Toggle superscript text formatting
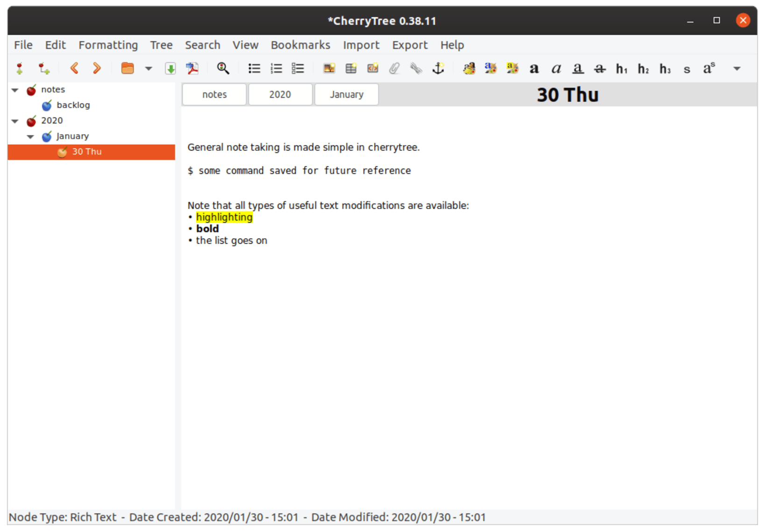 [x=709, y=69]
